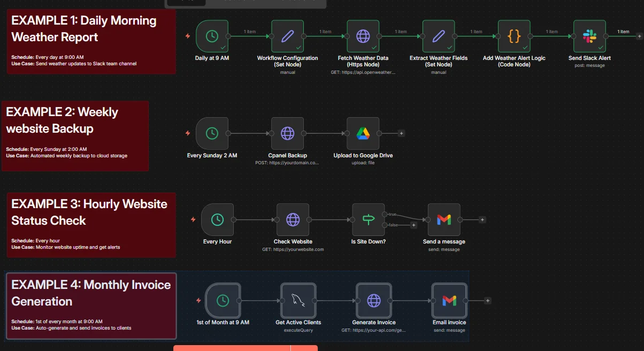Select the MySQL icon on Get Active Clients
644x351 pixels.
point(298,301)
